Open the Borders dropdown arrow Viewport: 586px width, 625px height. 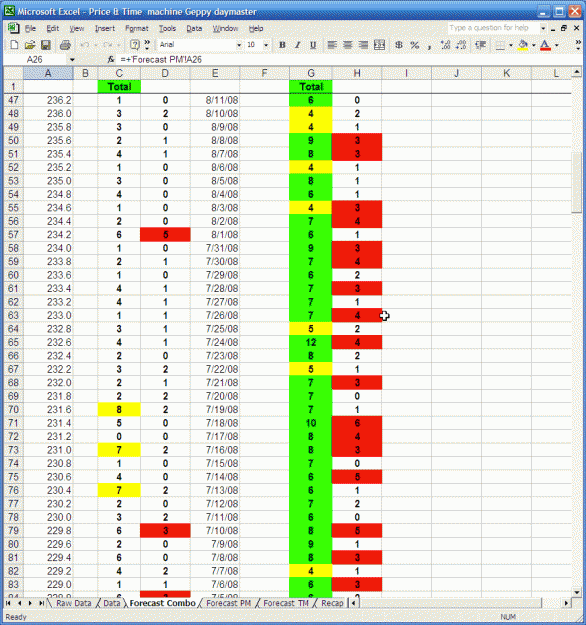(511, 45)
